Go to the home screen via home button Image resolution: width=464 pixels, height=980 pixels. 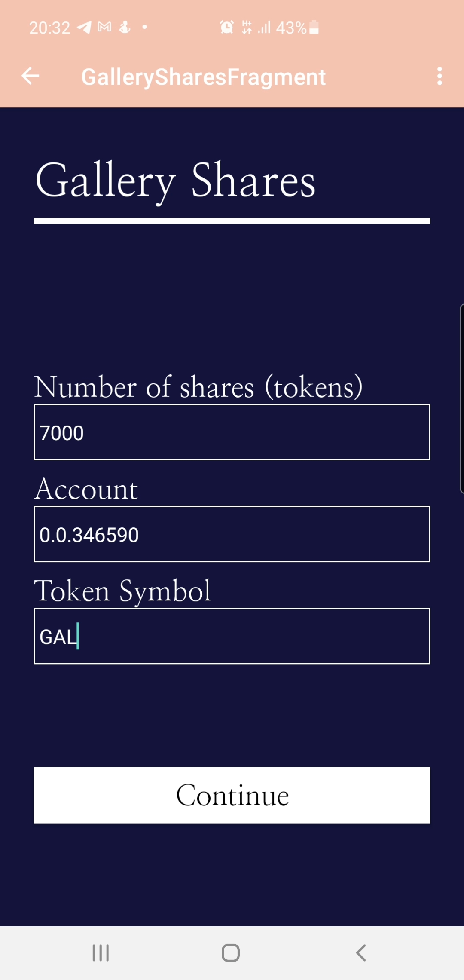pos(231,952)
